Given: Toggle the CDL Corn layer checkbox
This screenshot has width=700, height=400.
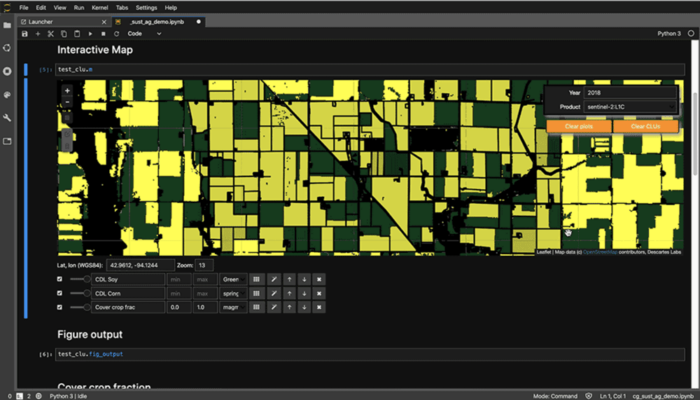Looking at the screenshot, I should [x=60, y=293].
